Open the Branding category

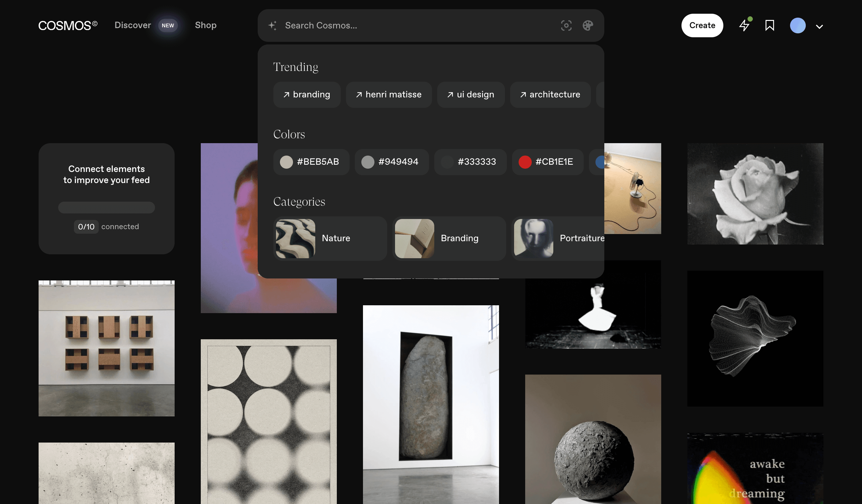pos(449,238)
